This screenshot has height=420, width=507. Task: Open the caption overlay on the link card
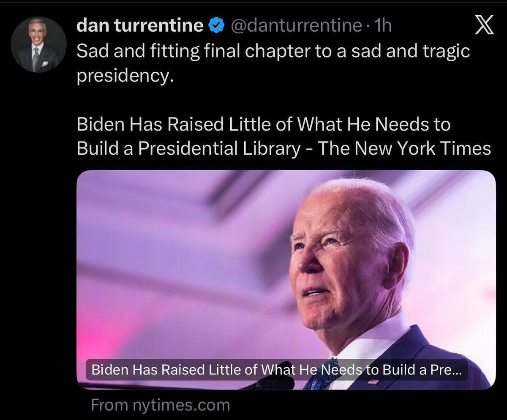point(277,370)
